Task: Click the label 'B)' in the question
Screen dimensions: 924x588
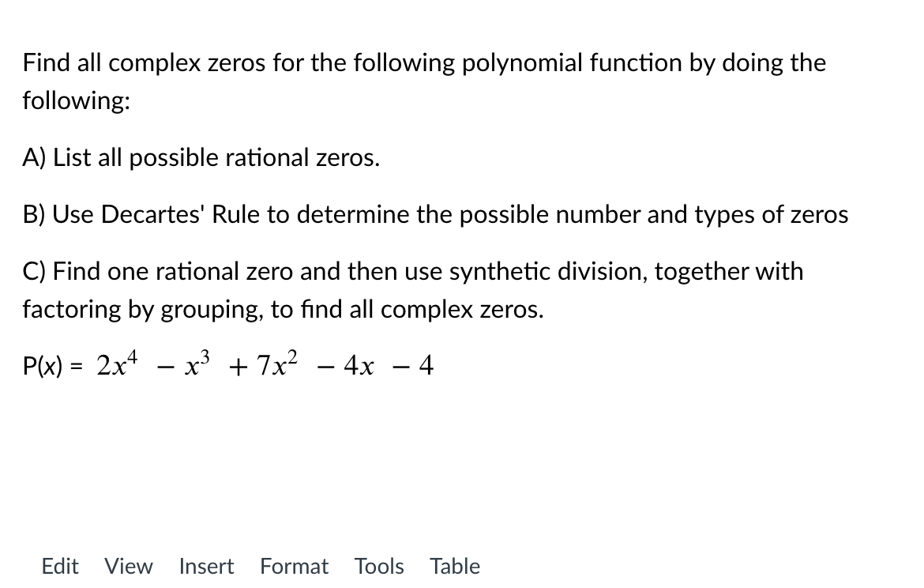Action: [32, 213]
